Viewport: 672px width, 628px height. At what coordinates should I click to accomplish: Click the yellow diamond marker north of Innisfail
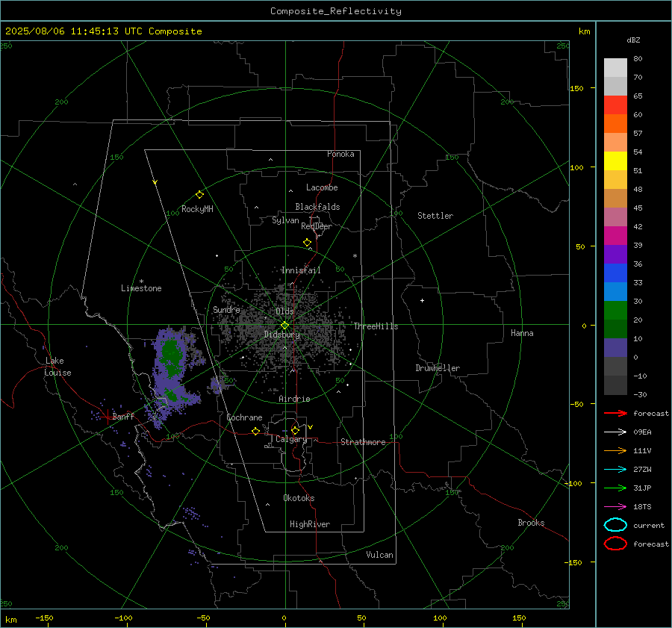pyautogui.click(x=307, y=242)
